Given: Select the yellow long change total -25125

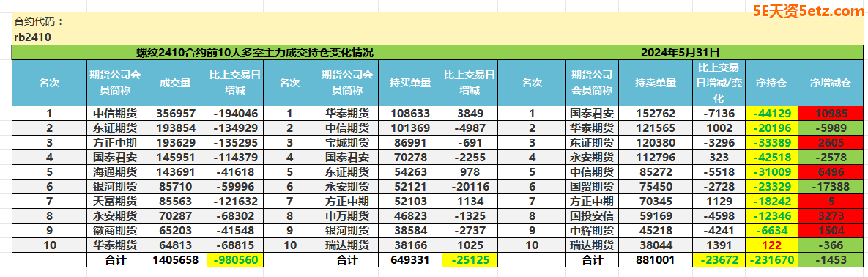Looking at the screenshot, I should click(470, 259).
